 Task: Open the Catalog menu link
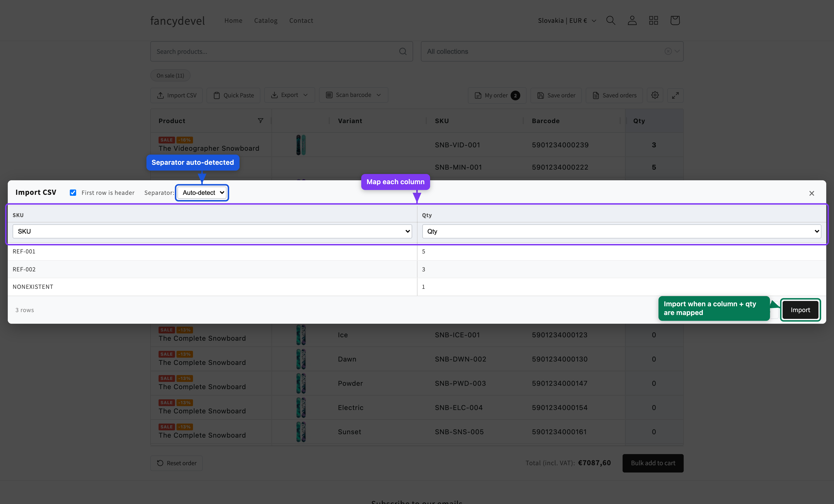[266, 20]
